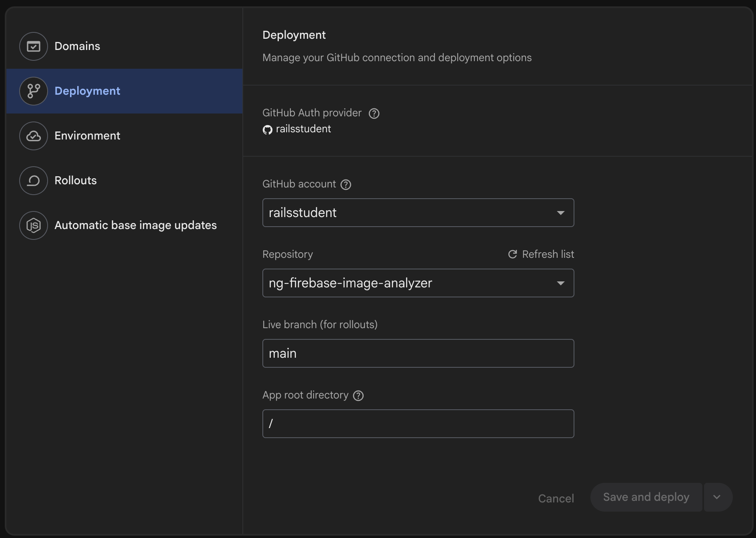Screen dimensions: 756x538
Task: Click the Node.js base image updates icon
Action: pos(34,225)
